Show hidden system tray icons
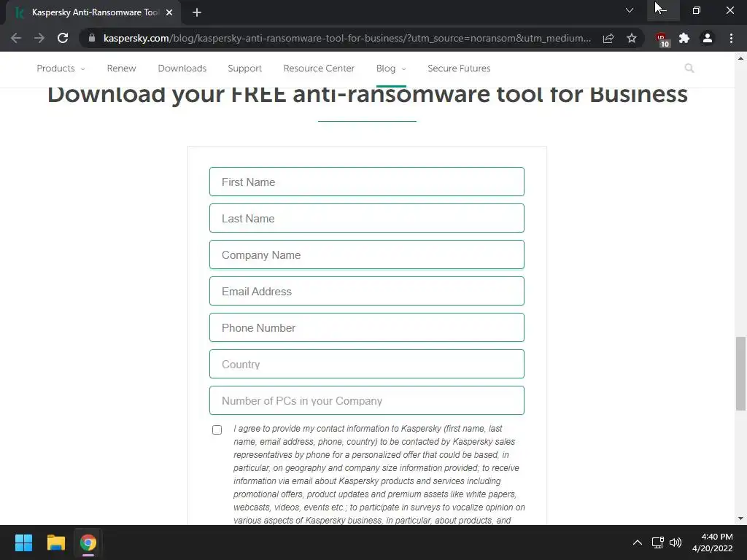Image resolution: width=747 pixels, height=560 pixels. [x=637, y=542]
